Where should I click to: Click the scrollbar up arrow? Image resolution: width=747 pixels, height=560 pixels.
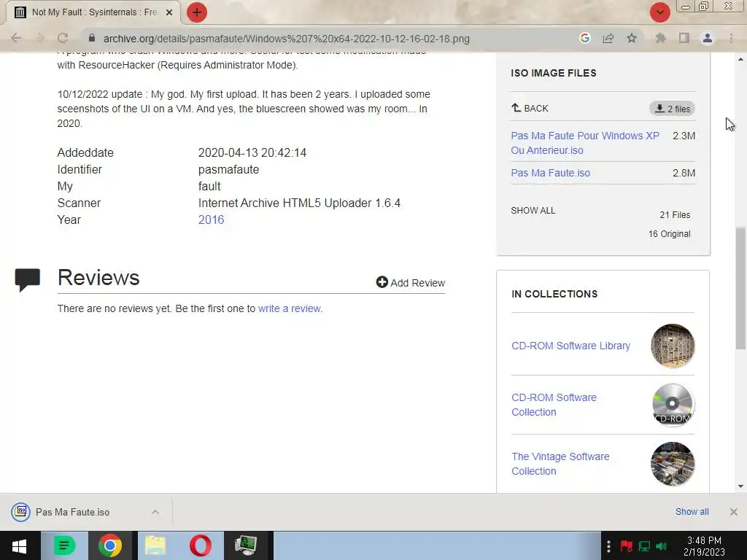click(x=740, y=59)
